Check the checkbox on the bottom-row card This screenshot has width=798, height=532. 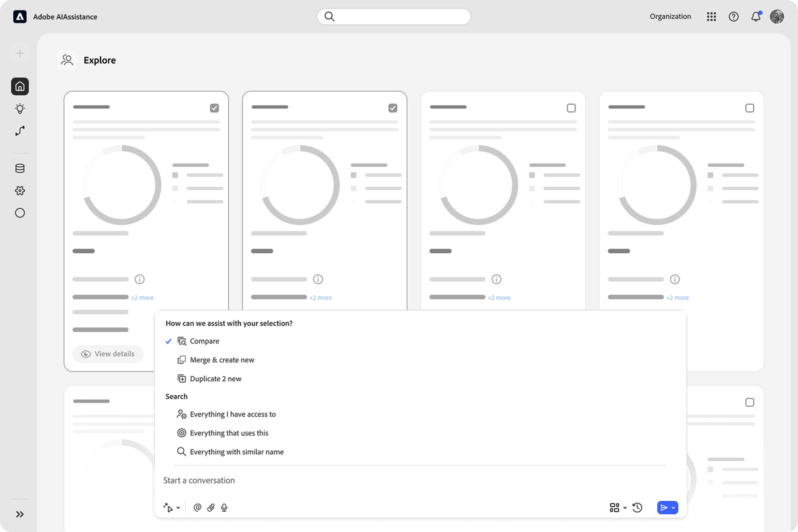[749, 402]
